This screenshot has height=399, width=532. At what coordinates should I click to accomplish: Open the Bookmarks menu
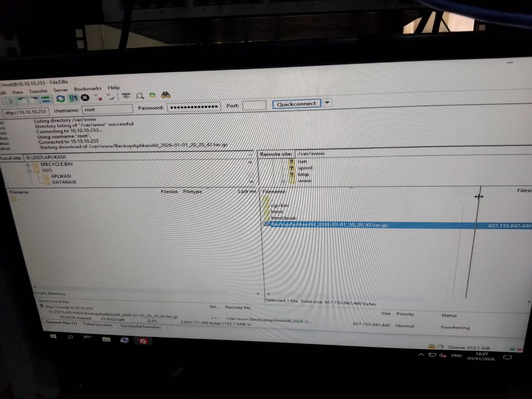(87, 89)
